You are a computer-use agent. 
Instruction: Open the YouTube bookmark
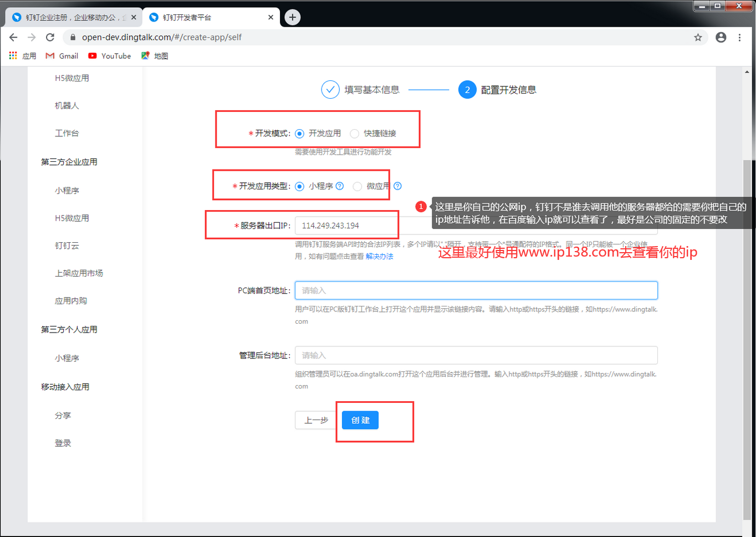click(x=110, y=56)
